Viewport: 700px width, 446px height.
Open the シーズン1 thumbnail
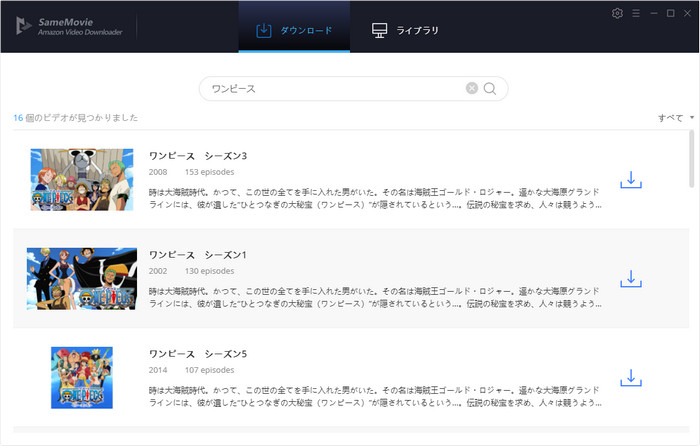coord(82,279)
